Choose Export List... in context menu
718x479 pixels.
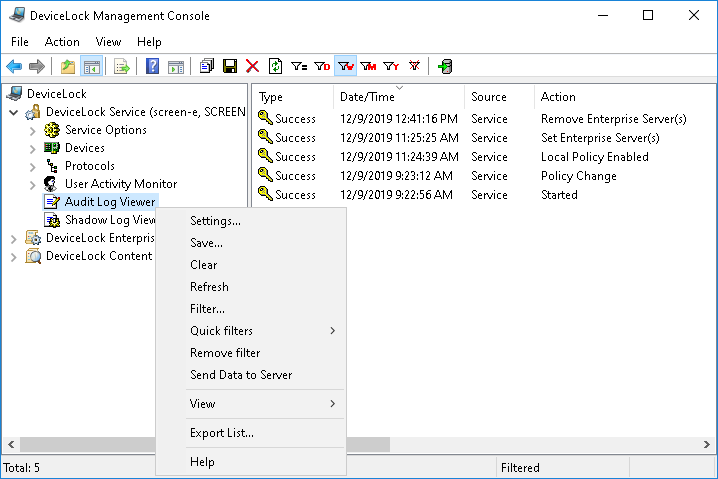click(222, 433)
